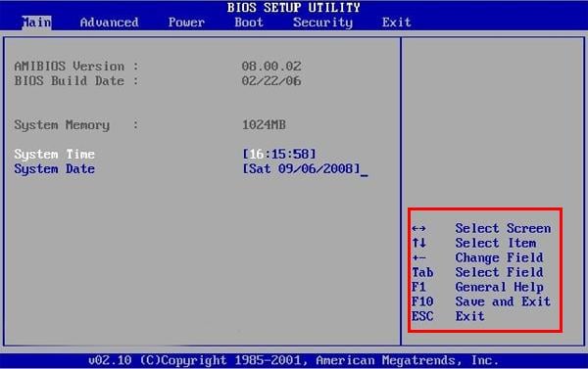Go to the Boot tab
The image size is (588, 369).
[249, 23]
